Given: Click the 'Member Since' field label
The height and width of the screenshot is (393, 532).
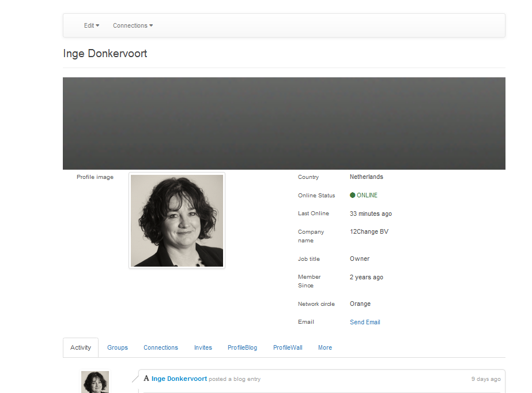Looking at the screenshot, I should coord(310,281).
